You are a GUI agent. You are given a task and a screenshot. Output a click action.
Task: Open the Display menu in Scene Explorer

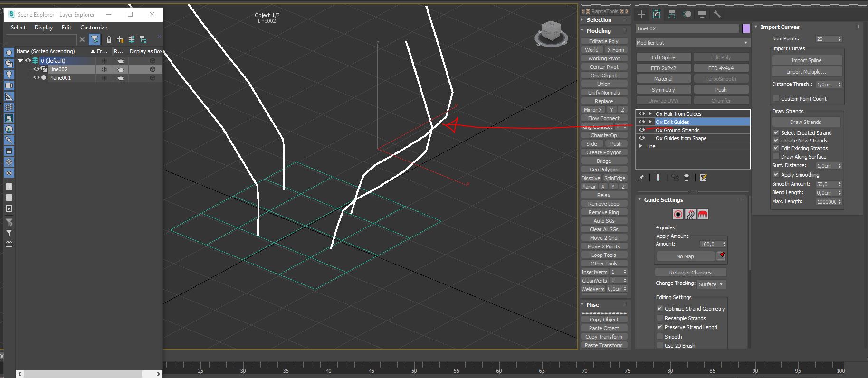(44, 28)
